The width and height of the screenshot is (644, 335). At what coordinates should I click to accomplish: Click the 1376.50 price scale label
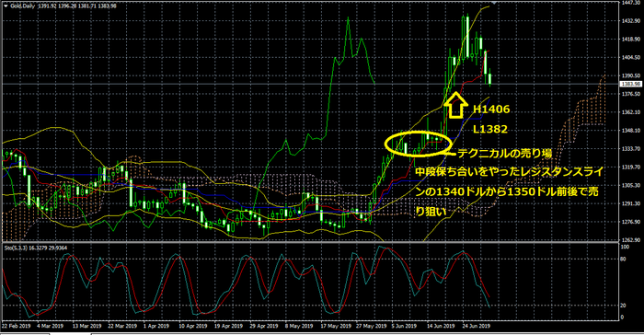point(631,94)
